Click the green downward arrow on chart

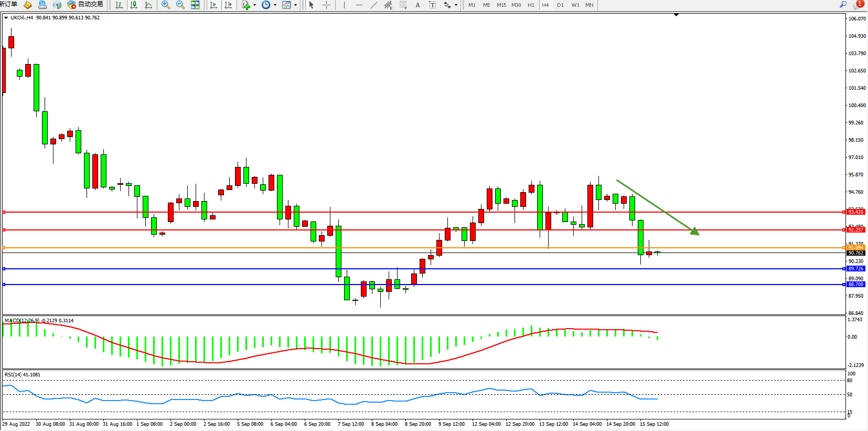coord(658,207)
